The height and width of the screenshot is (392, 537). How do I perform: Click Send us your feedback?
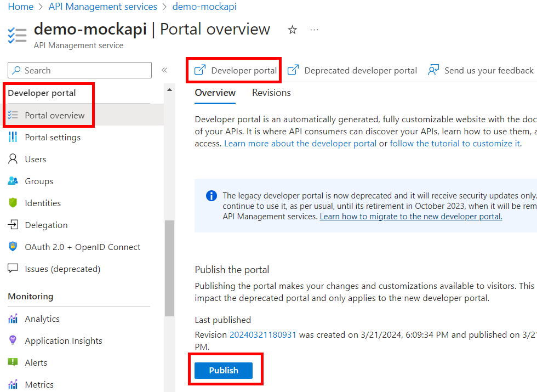coord(481,70)
